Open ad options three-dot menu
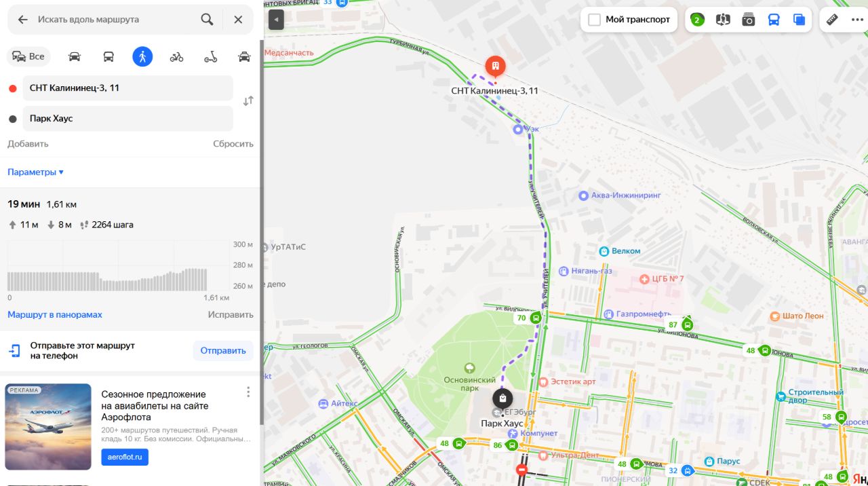 248,392
